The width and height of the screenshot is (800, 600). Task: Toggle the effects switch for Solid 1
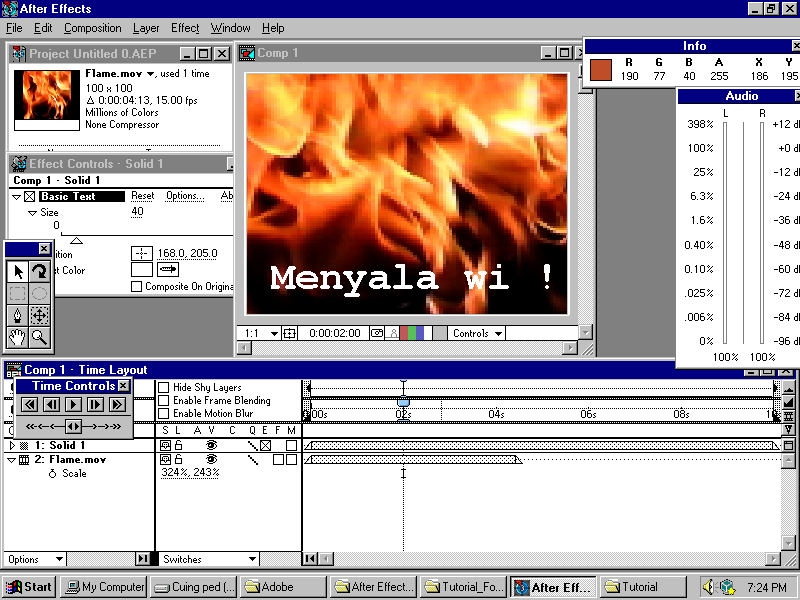(x=265, y=445)
